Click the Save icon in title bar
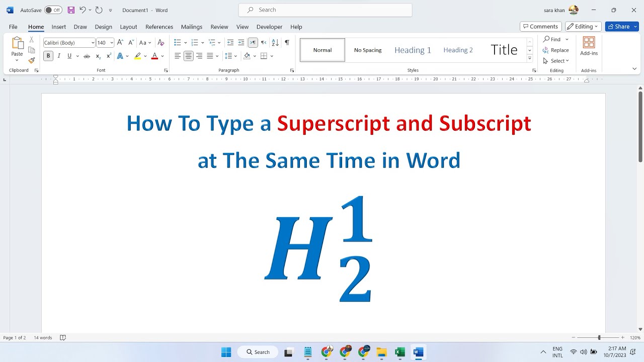Screen dimensions: 644x362 point(71,10)
